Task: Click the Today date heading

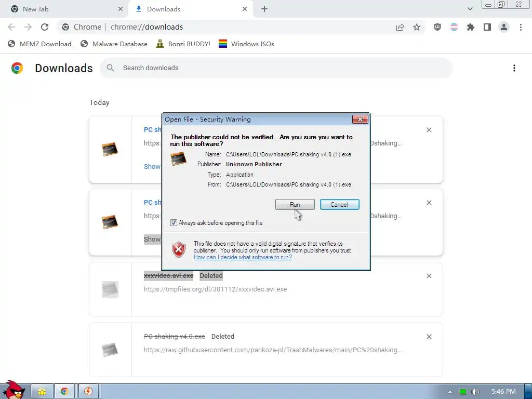Action: 99,102
